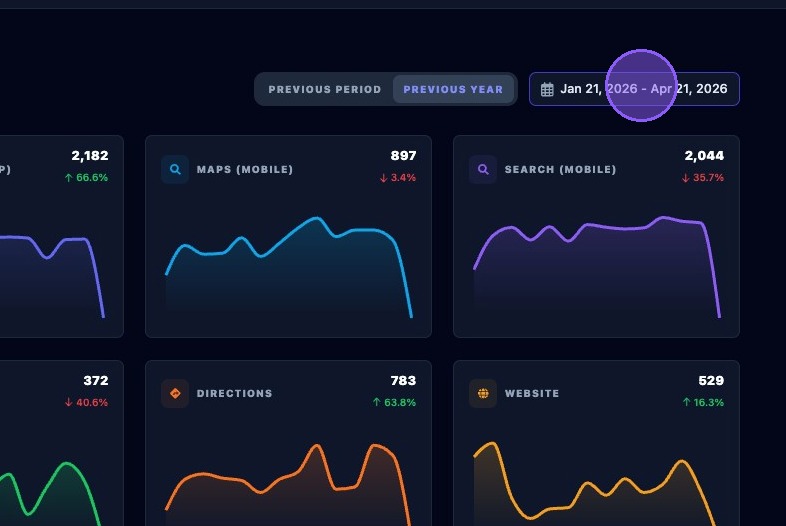
Task: Click the 529 Website total
Action: (711, 381)
